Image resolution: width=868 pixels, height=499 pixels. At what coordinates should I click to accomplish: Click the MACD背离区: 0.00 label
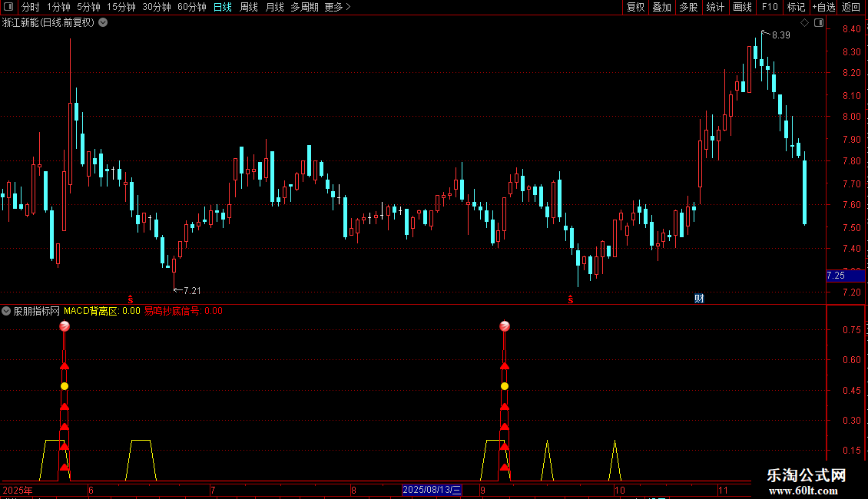[x=102, y=312]
